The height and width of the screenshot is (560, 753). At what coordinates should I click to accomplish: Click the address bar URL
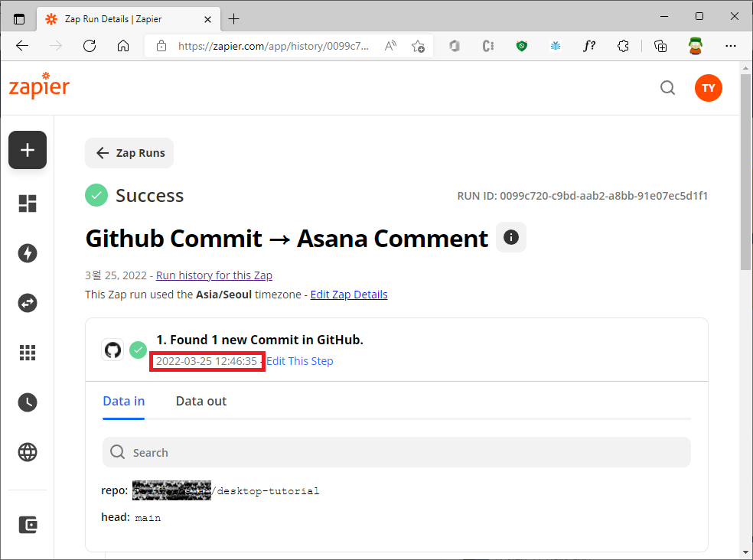tap(273, 46)
